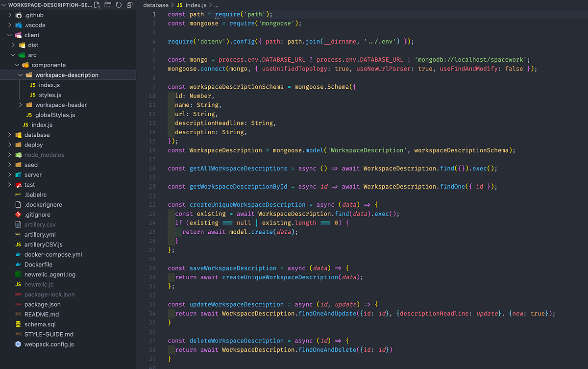Expand the workspace-header folder
The width and height of the screenshot is (588, 369).
tap(20, 104)
